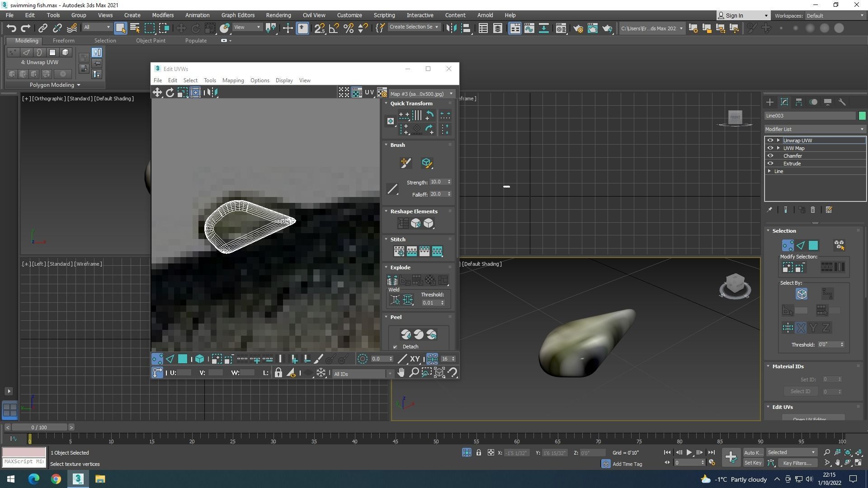The width and height of the screenshot is (868, 488).
Task: Click the Vertex sub-object mode in Selection rollout
Action: pos(788,245)
